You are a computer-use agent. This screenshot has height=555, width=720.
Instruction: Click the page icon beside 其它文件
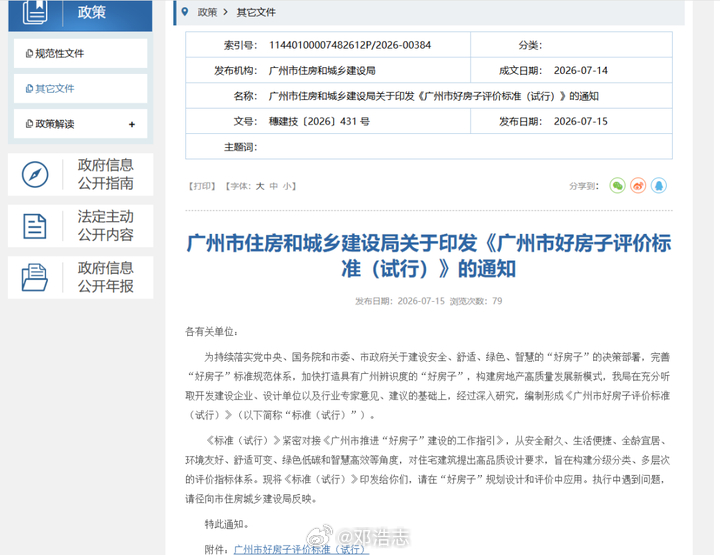click(29, 89)
